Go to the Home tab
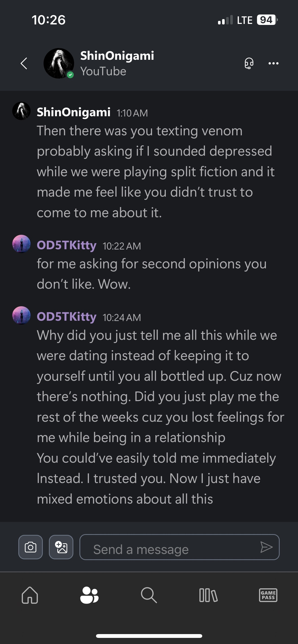 (x=30, y=595)
